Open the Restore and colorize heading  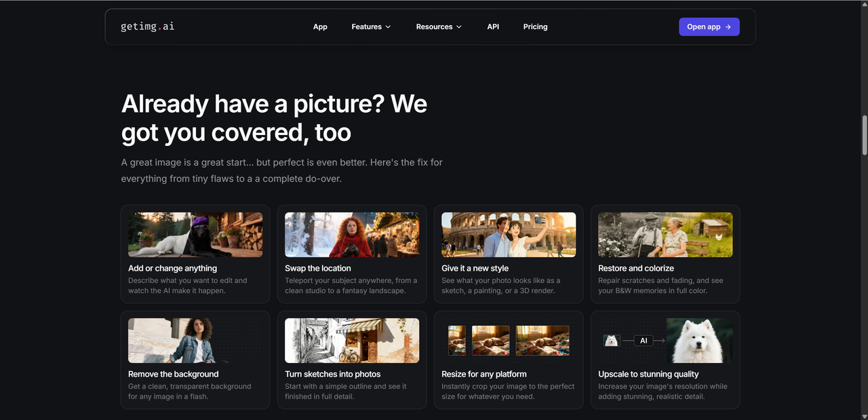(x=635, y=269)
